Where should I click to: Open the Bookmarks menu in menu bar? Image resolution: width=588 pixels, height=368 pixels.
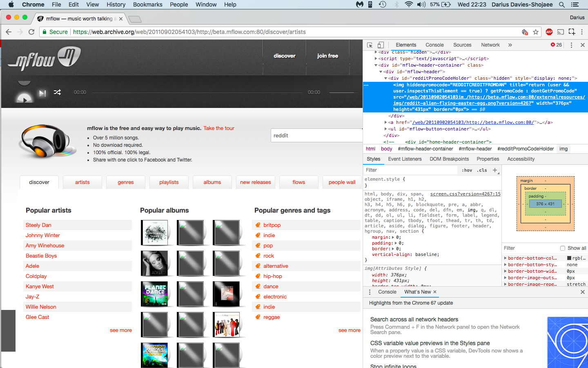coord(147,4)
